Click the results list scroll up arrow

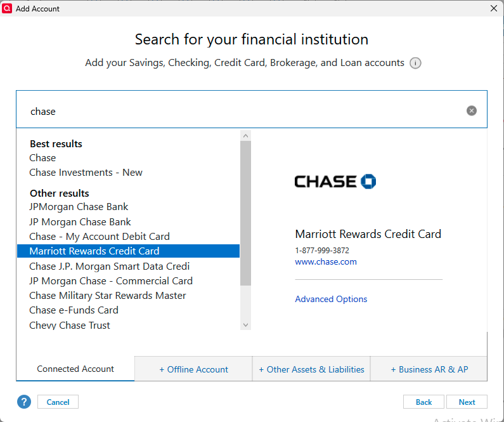click(245, 136)
